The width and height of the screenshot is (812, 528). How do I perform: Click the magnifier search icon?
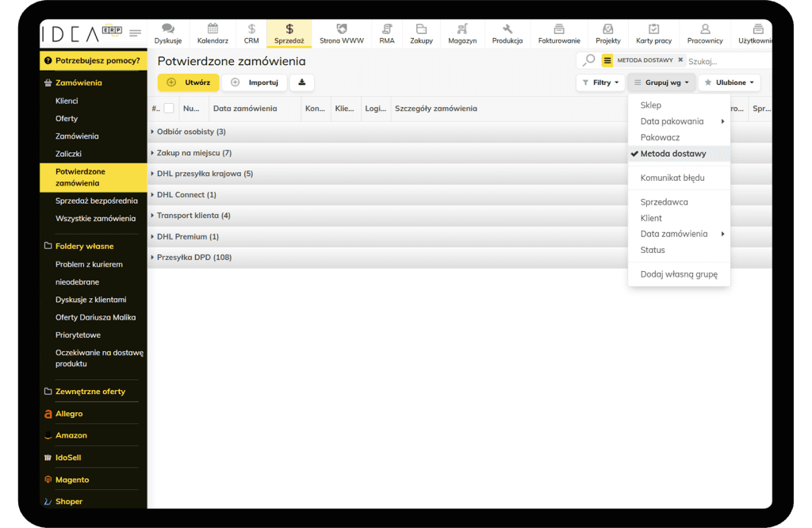pos(588,60)
